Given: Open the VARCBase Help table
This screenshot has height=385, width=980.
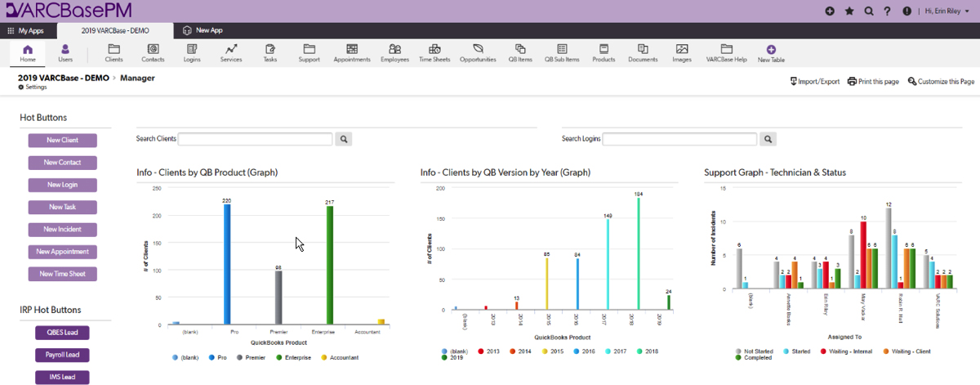Looking at the screenshot, I should 726,53.
